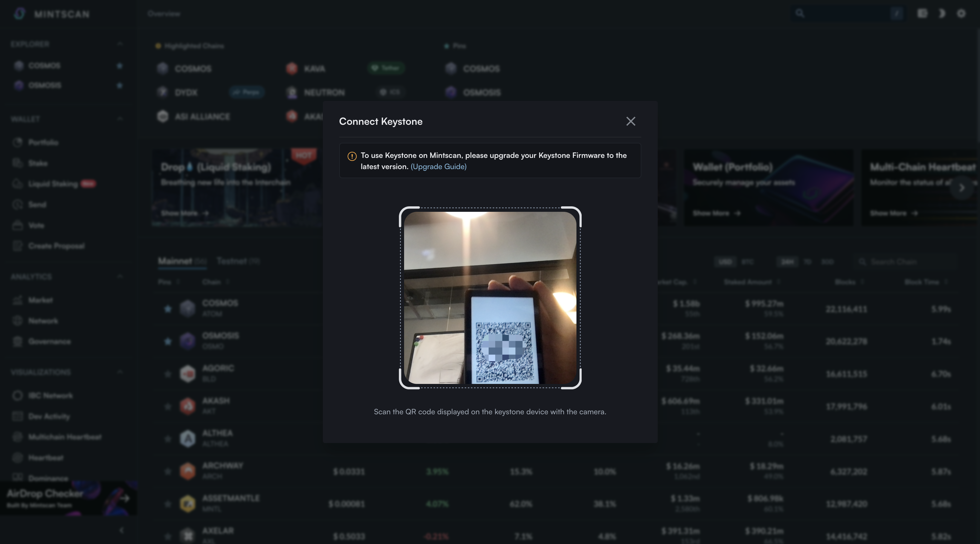This screenshot has width=980, height=544.
Task: Collapse the Wallet sidebar section
Action: point(120,119)
